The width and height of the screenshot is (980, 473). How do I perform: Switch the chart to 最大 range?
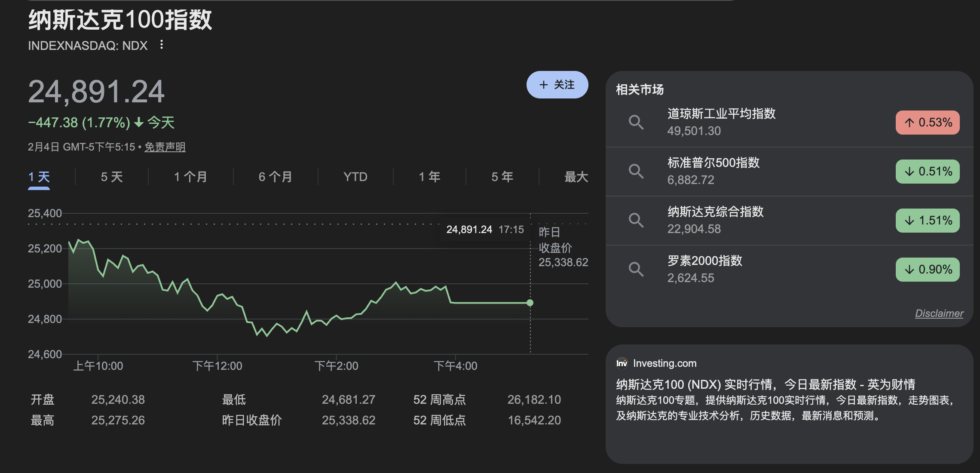pos(576,176)
